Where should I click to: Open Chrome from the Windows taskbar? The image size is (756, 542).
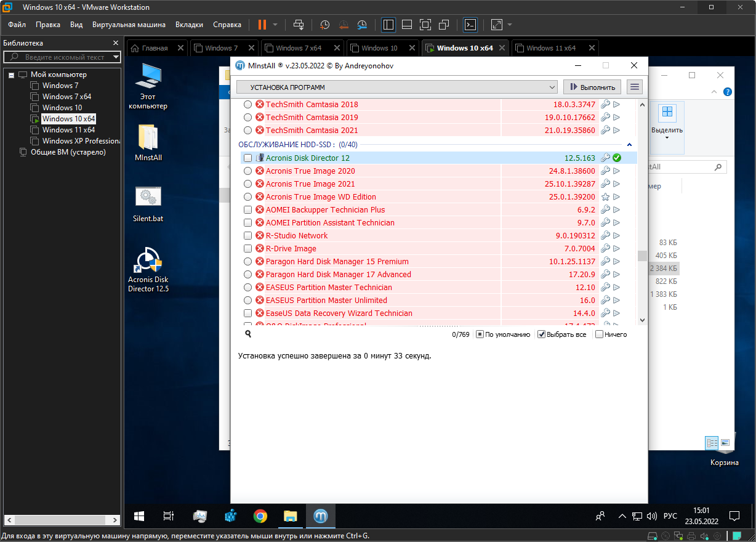[x=260, y=516]
